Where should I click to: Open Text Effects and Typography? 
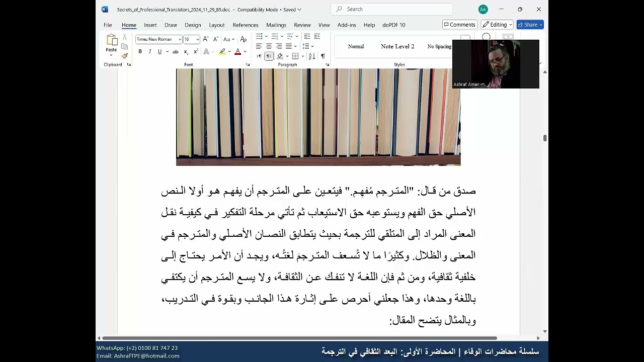[x=206, y=52]
